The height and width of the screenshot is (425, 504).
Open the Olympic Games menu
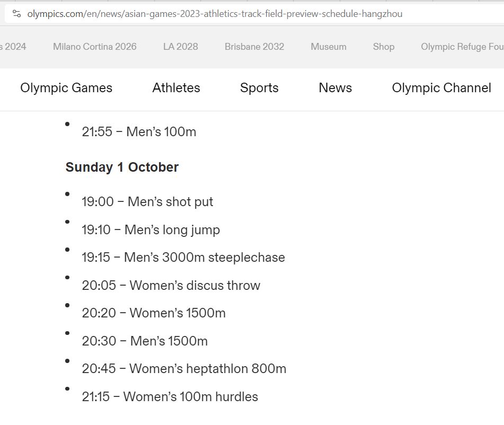[66, 88]
